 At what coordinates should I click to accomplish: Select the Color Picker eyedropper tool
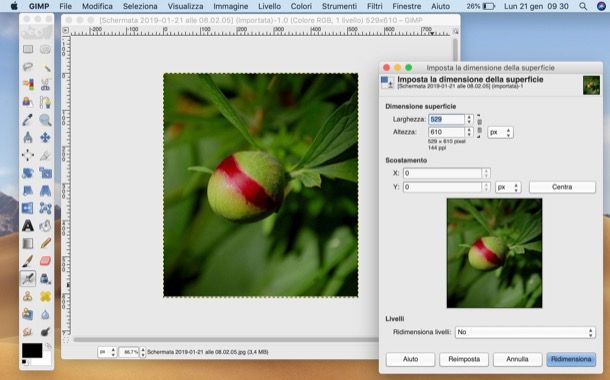point(28,120)
